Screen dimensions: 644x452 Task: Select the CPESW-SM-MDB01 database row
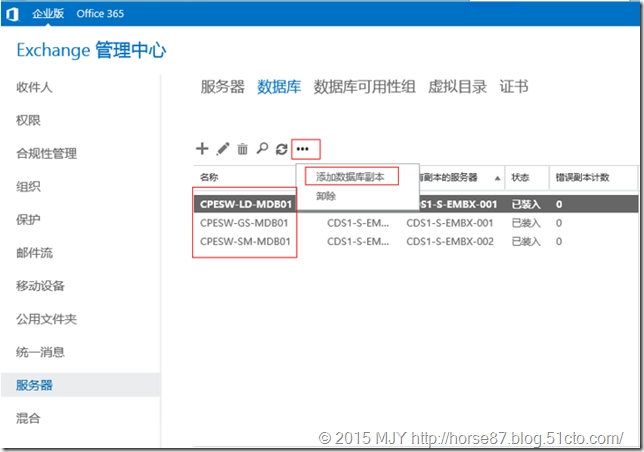coord(245,242)
